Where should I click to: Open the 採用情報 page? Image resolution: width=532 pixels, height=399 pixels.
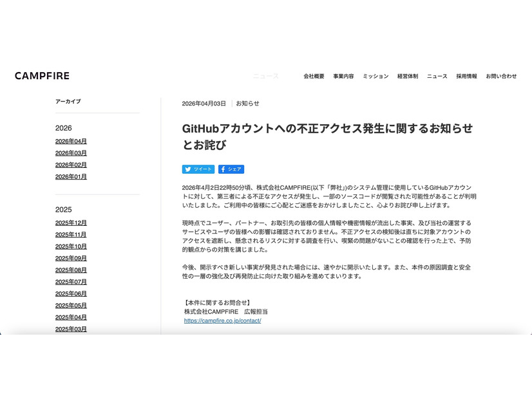(x=466, y=76)
